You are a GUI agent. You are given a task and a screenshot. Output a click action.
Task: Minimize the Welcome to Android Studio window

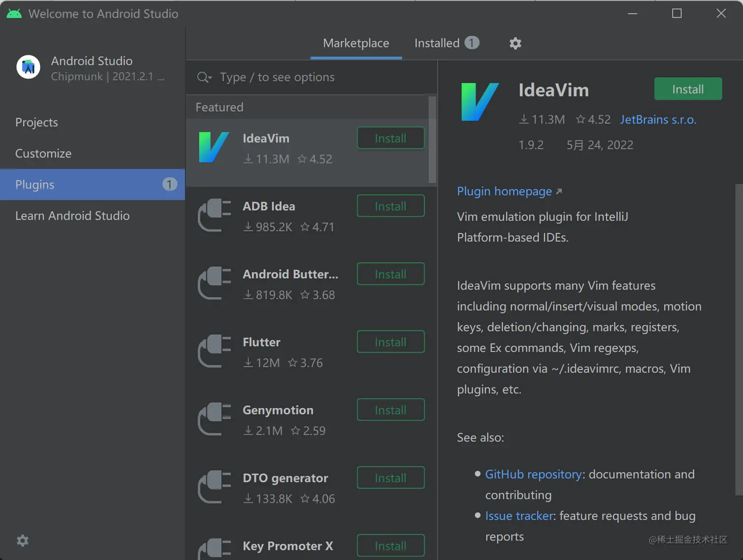click(x=632, y=13)
